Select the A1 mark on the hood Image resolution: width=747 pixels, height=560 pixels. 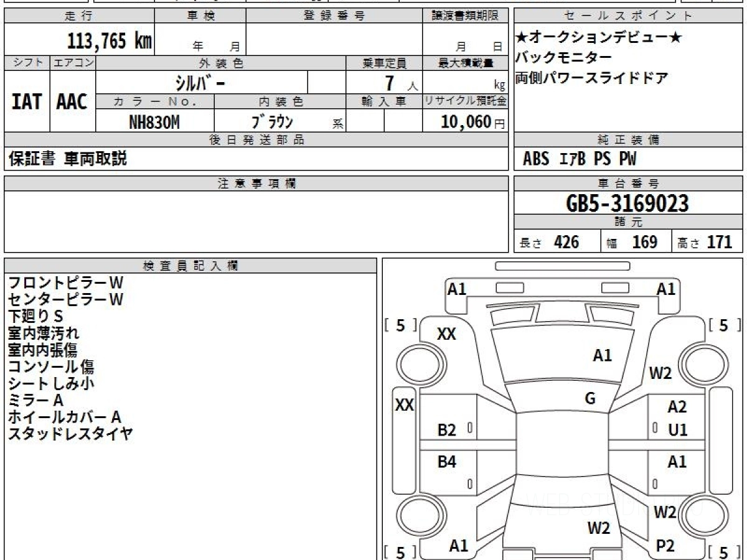602,355
